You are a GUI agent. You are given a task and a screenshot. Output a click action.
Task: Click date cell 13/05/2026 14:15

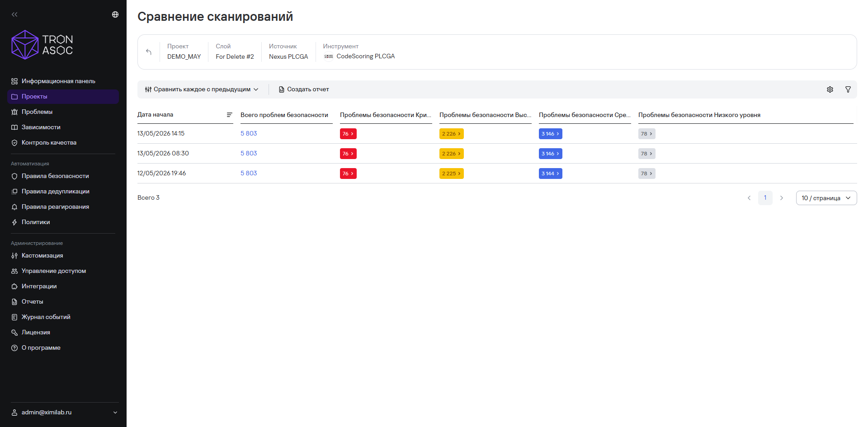pos(161,134)
